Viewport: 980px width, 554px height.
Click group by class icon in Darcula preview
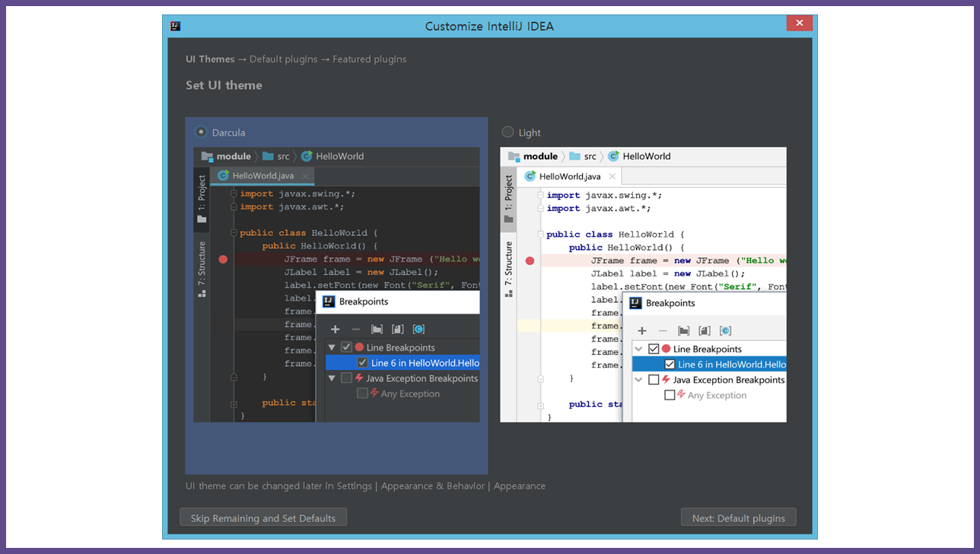click(418, 329)
